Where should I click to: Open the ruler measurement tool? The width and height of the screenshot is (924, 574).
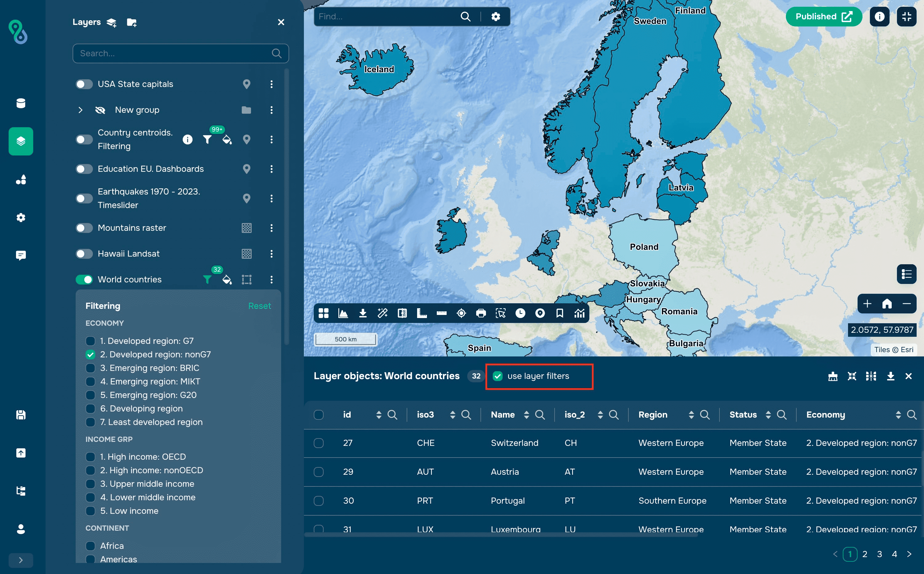(x=441, y=313)
